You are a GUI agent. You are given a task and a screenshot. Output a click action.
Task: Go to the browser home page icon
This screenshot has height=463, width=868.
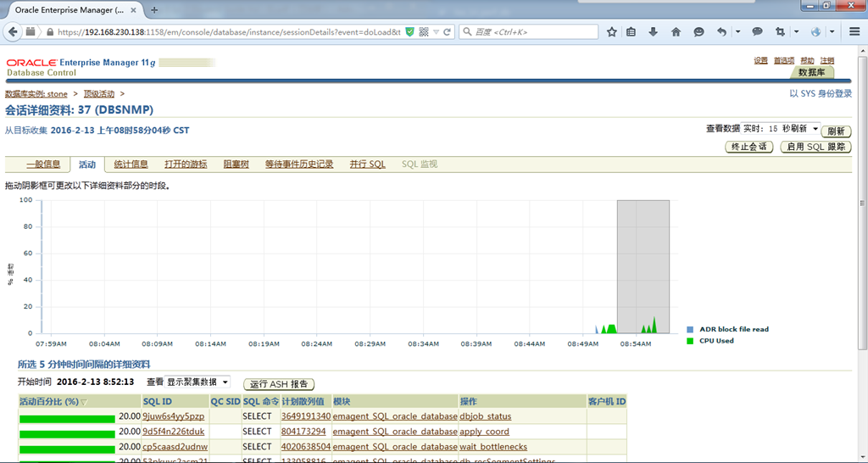coord(676,31)
